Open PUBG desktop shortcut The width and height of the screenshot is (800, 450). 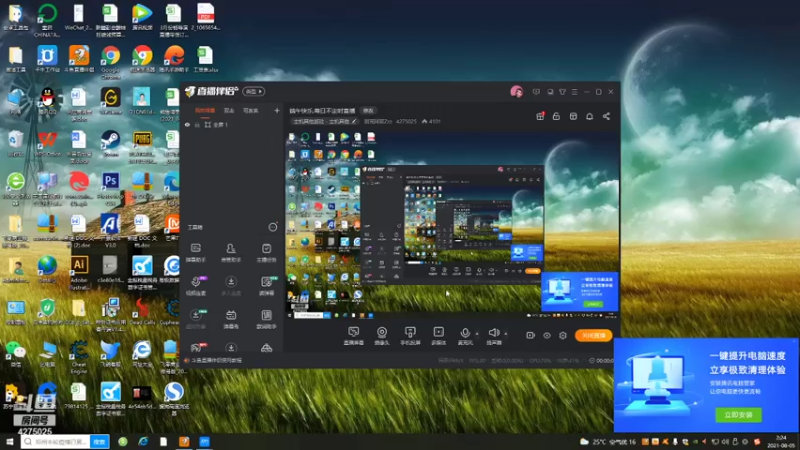(142, 147)
